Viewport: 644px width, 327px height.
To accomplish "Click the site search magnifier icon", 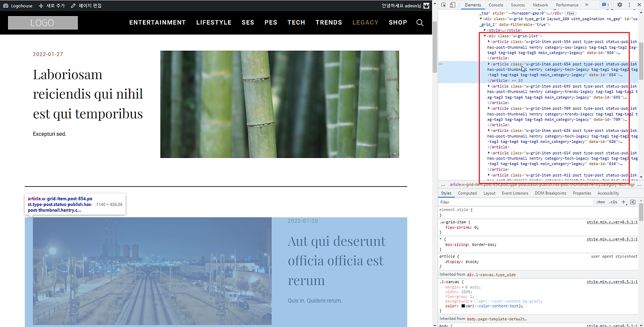I will 420,22.
